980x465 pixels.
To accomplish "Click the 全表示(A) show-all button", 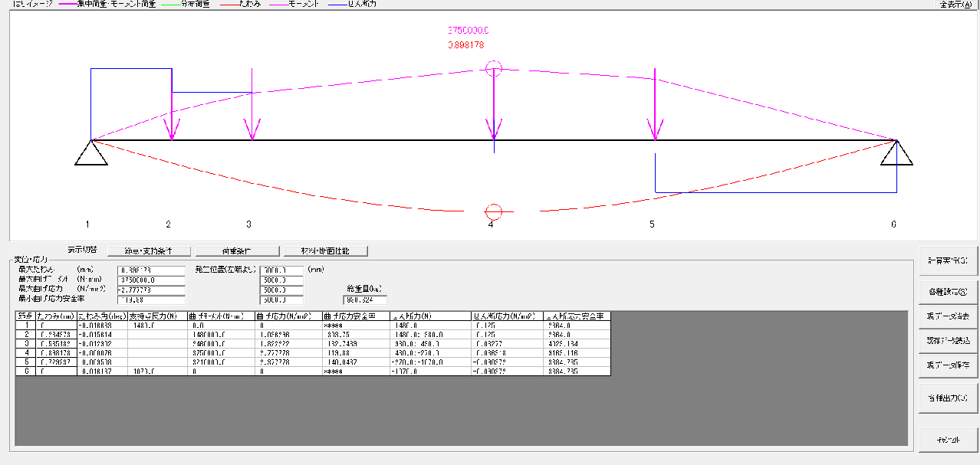I will [955, 4].
